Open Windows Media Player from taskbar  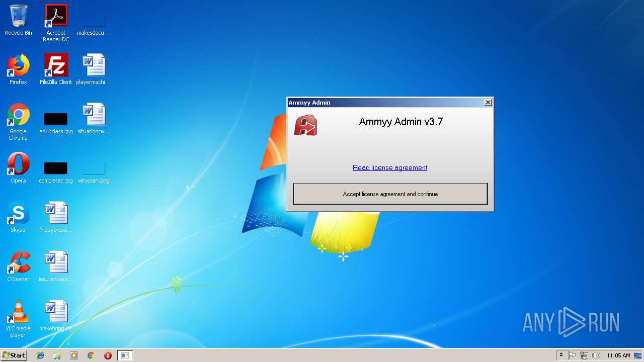[x=74, y=355]
